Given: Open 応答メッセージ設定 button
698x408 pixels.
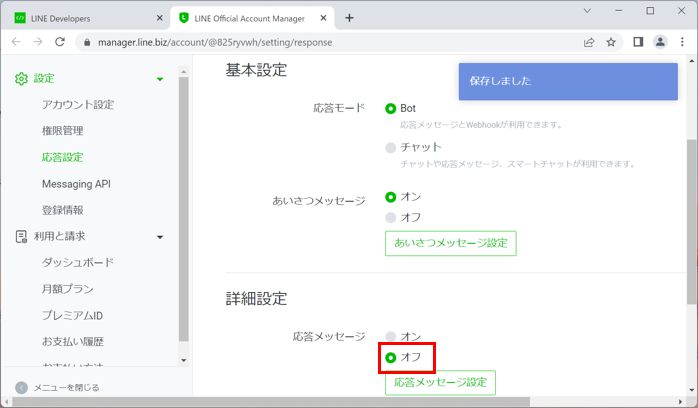Looking at the screenshot, I should (x=440, y=383).
